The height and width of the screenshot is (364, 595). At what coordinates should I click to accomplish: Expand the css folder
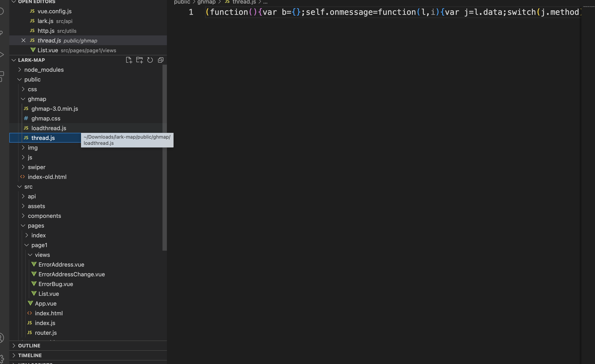point(86,89)
